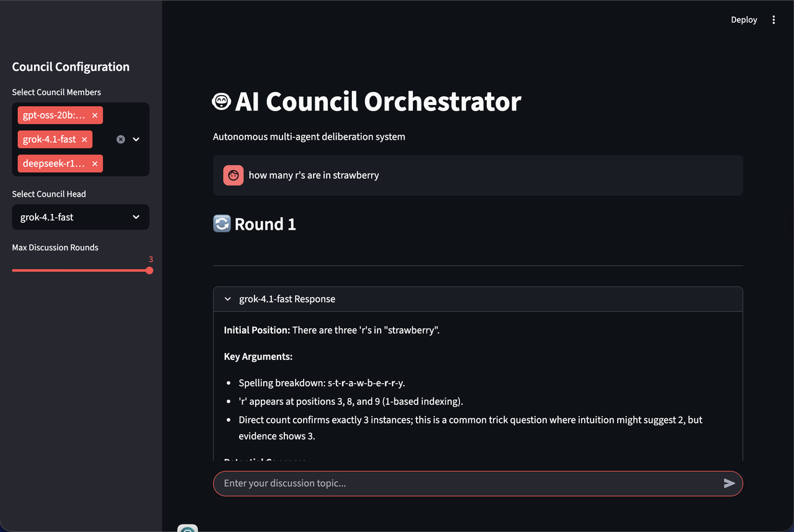
Task: Click the 'Direct count confirms' bullet
Action: 471,428
